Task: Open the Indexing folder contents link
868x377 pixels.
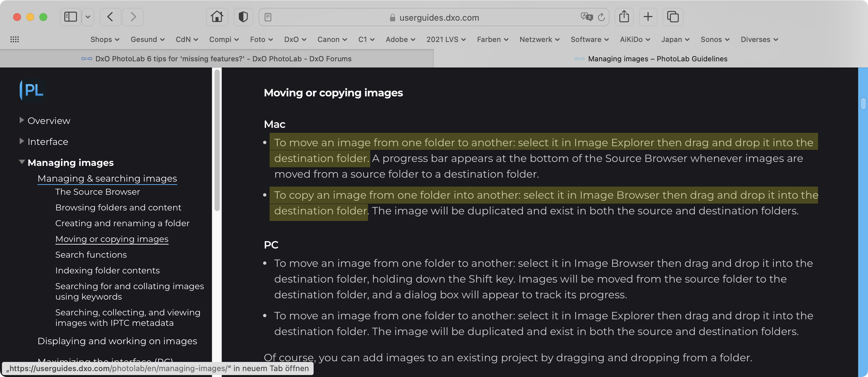Action: click(x=107, y=271)
